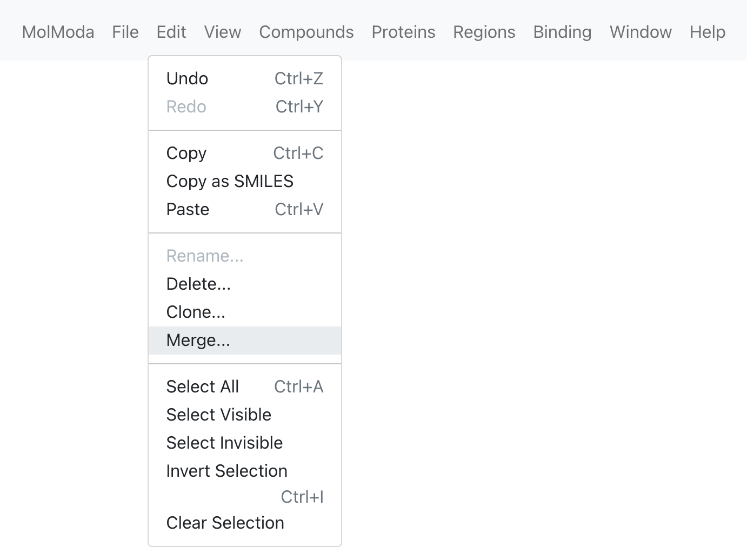The image size is (747, 560).
Task: Choose Select Visible
Action: [245, 415]
